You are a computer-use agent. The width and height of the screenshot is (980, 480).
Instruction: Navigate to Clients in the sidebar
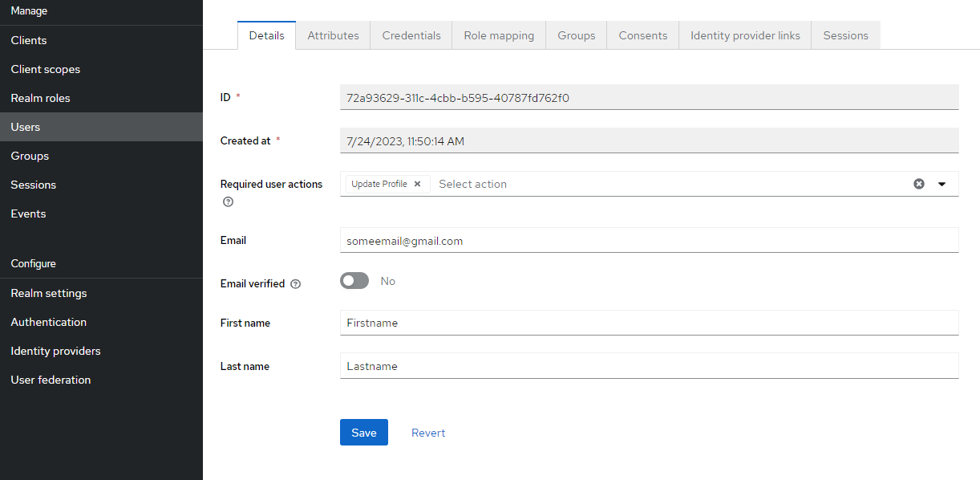[x=27, y=39]
